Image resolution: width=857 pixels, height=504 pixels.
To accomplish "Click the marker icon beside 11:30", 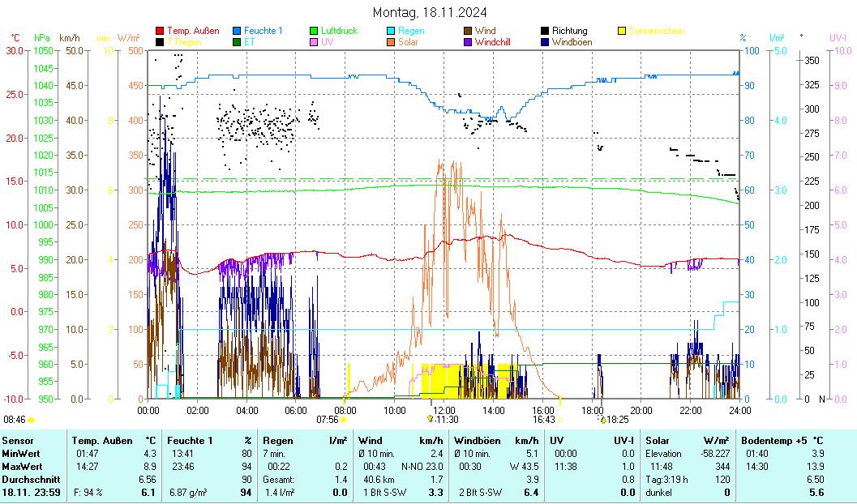I will 431,419.
